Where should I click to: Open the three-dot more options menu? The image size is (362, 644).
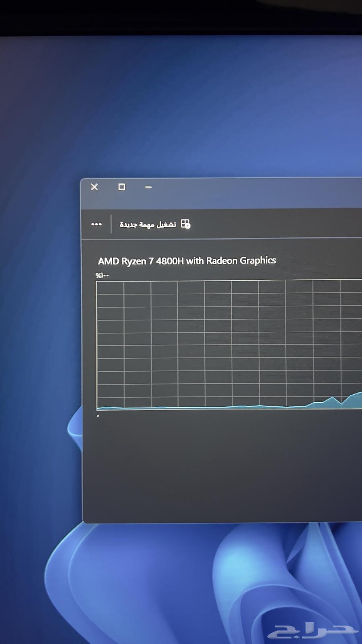(97, 224)
